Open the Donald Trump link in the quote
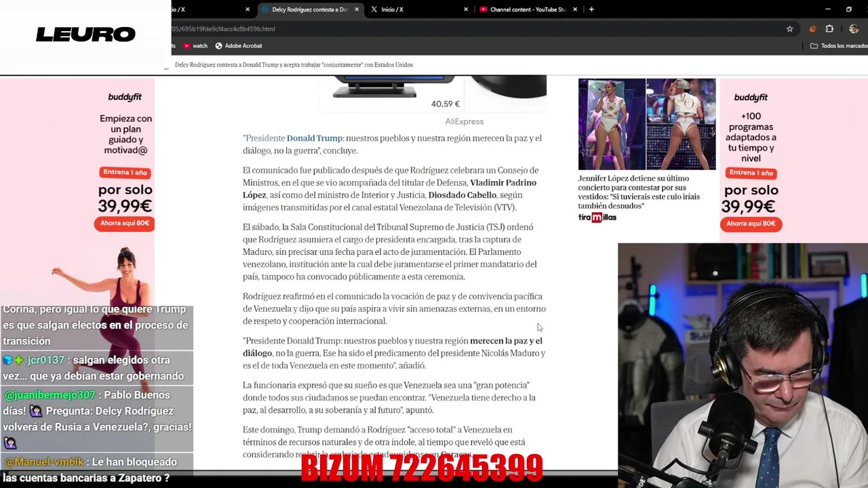The width and height of the screenshot is (868, 488). tap(315, 138)
